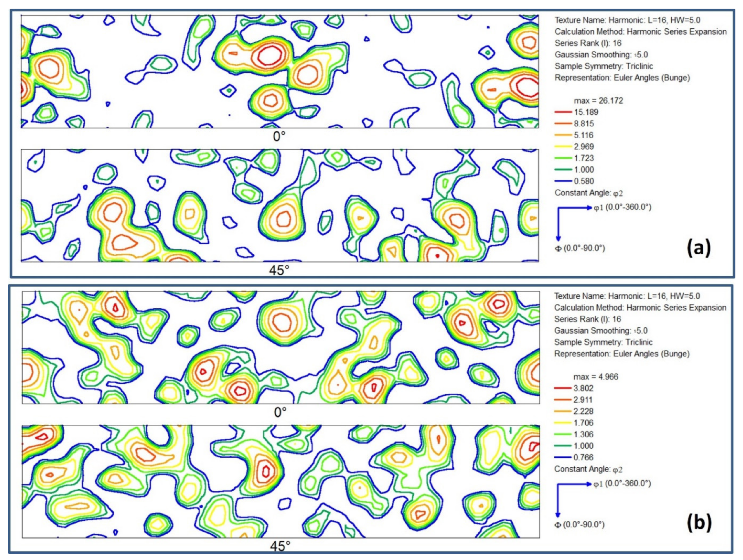Click the (a) panel label
The image size is (743, 560).
[x=699, y=248]
